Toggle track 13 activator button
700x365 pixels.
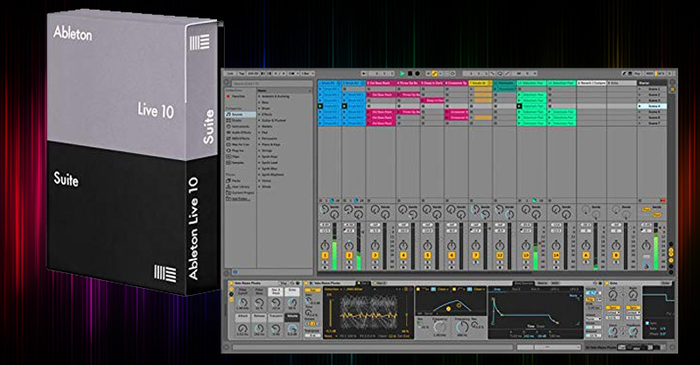pyautogui.click(x=526, y=255)
